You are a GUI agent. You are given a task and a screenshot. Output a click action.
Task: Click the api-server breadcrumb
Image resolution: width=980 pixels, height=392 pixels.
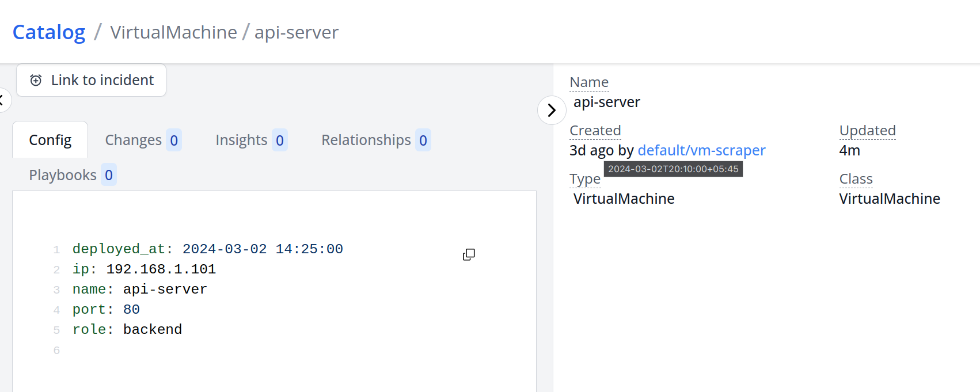coord(296,32)
